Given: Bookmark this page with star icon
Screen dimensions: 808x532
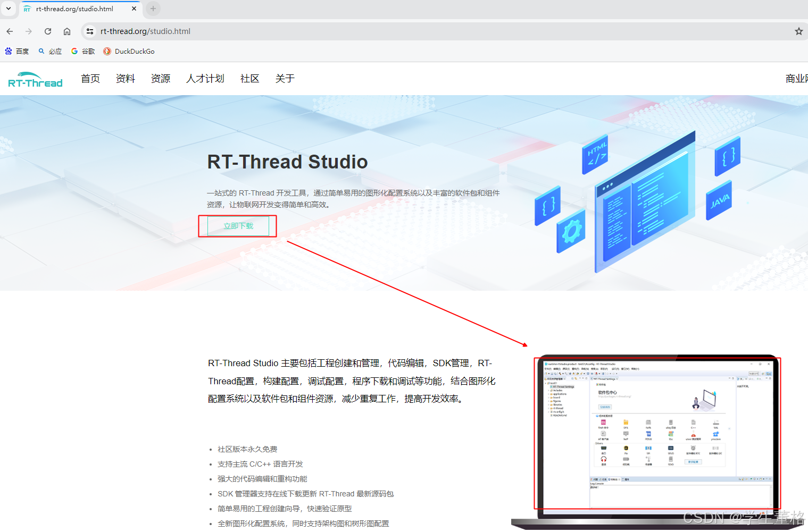Looking at the screenshot, I should coord(798,31).
